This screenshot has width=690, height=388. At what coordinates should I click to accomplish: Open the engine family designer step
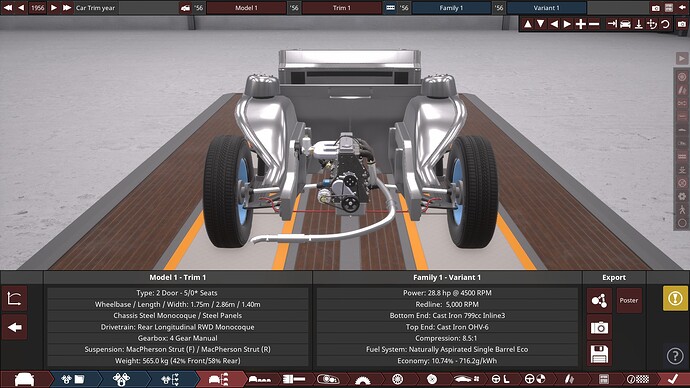pos(73,379)
